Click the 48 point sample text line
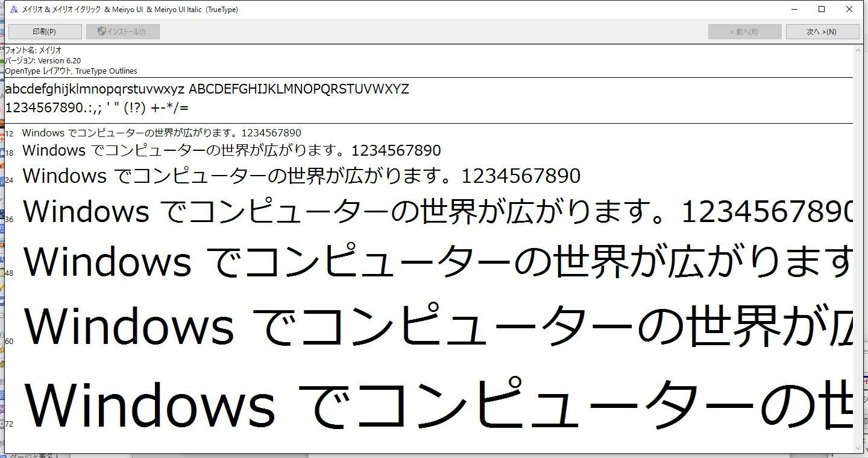 438,261
